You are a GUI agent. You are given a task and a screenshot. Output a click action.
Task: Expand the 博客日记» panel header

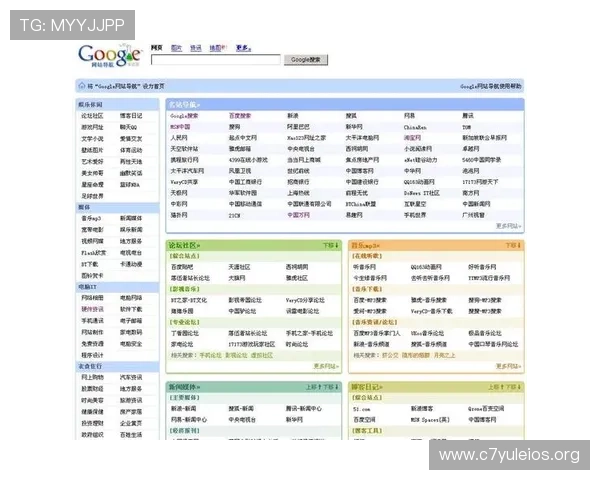tap(367, 387)
